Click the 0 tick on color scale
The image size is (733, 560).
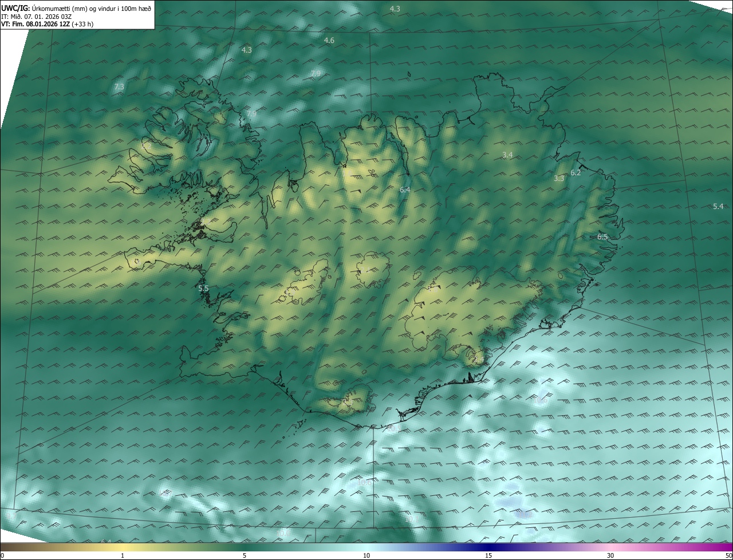coord(2,556)
